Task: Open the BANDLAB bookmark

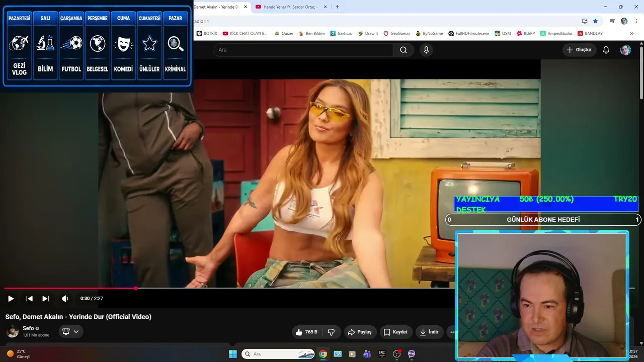Action: coord(590,34)
